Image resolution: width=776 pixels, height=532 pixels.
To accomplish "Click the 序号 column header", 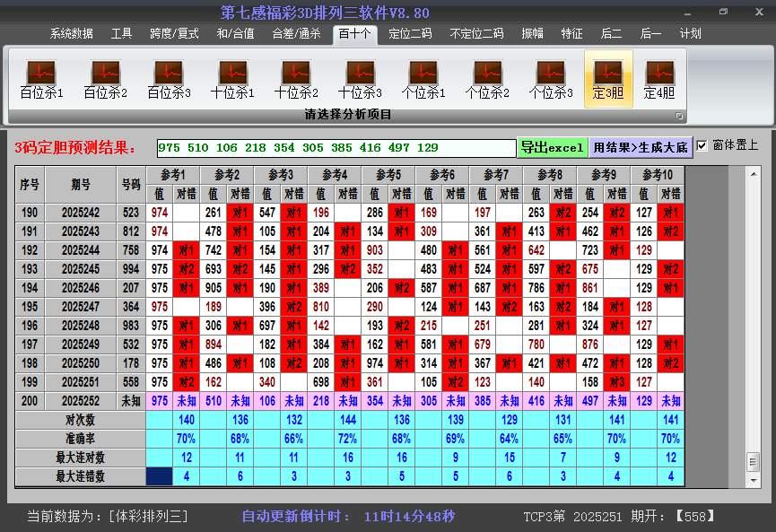I will click(30, 185).
